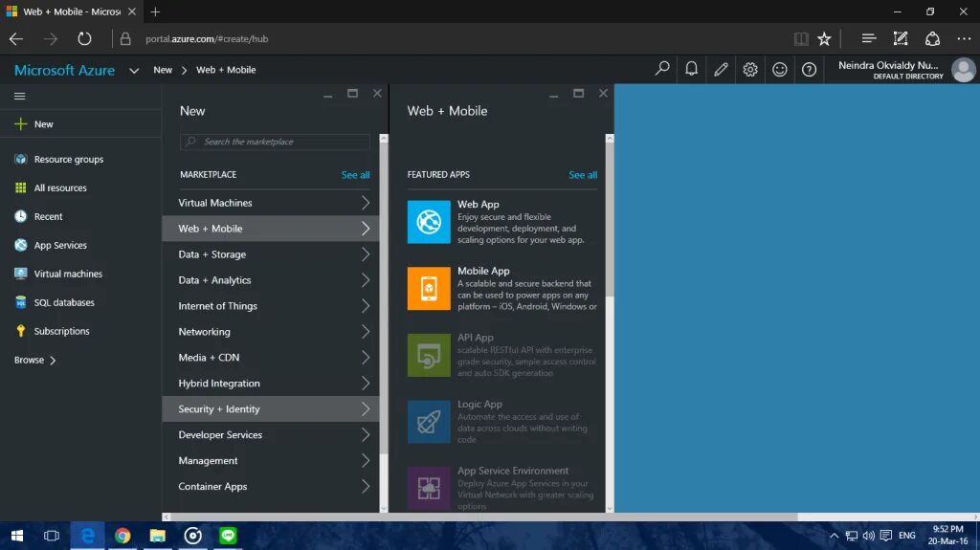
Task: Click New breadcrumb link
Action: pos(163,70)
